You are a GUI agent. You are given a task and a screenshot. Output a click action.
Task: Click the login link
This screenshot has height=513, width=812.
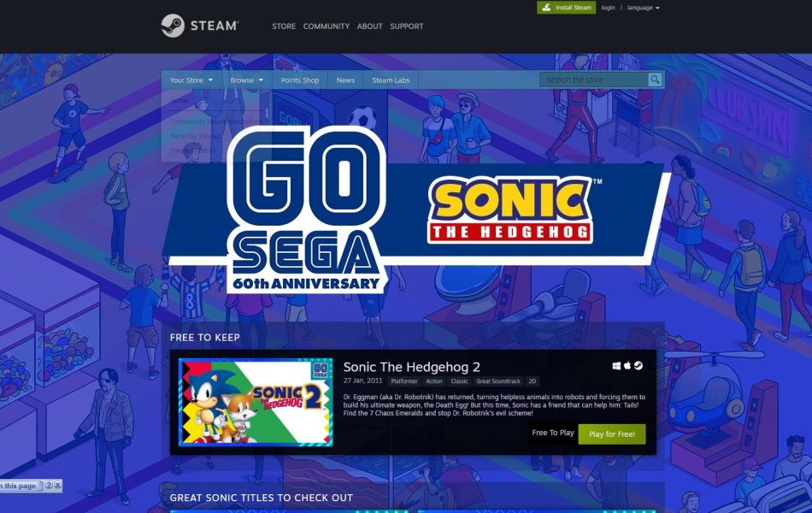point(608,8)
